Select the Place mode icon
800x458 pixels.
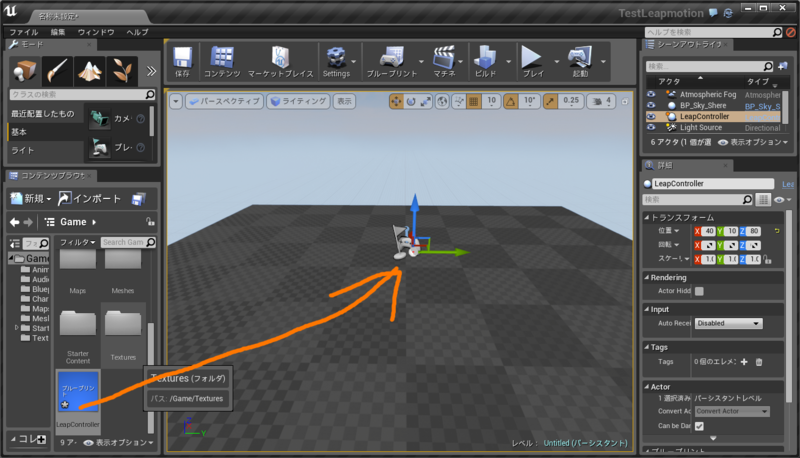click(x=24, y=71)
